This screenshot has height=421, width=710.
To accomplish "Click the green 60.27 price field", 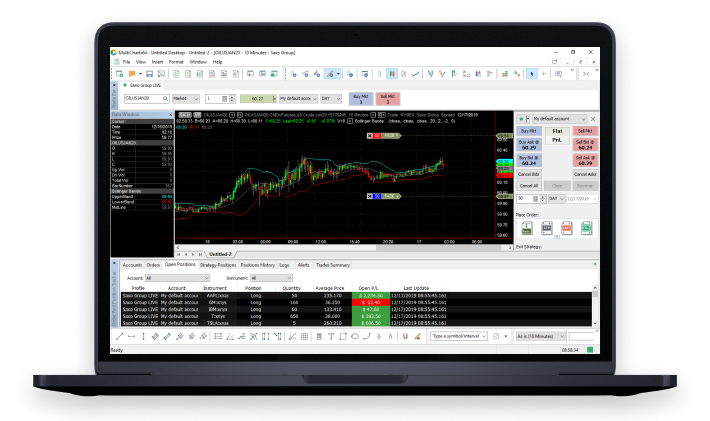I will (x=256, y=98).
